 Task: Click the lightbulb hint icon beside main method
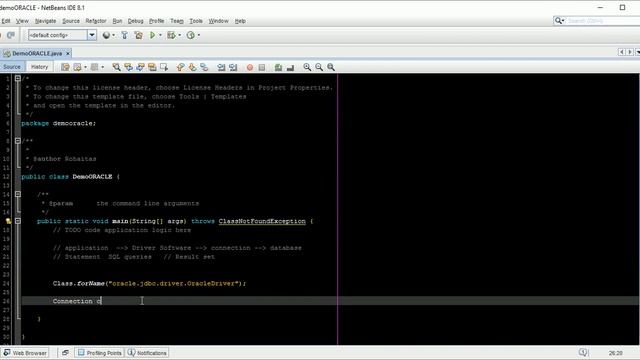8,221
